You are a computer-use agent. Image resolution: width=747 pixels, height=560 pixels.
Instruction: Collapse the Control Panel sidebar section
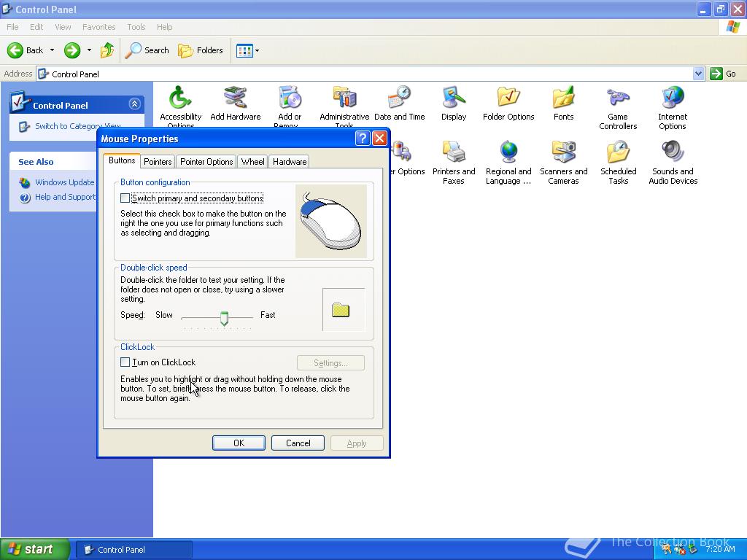[x=134, y=104]
